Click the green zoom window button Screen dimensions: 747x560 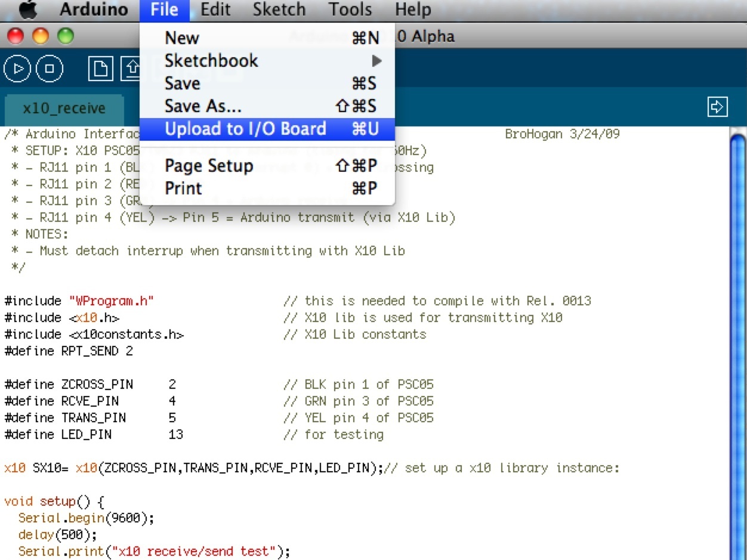pos(66,37)
